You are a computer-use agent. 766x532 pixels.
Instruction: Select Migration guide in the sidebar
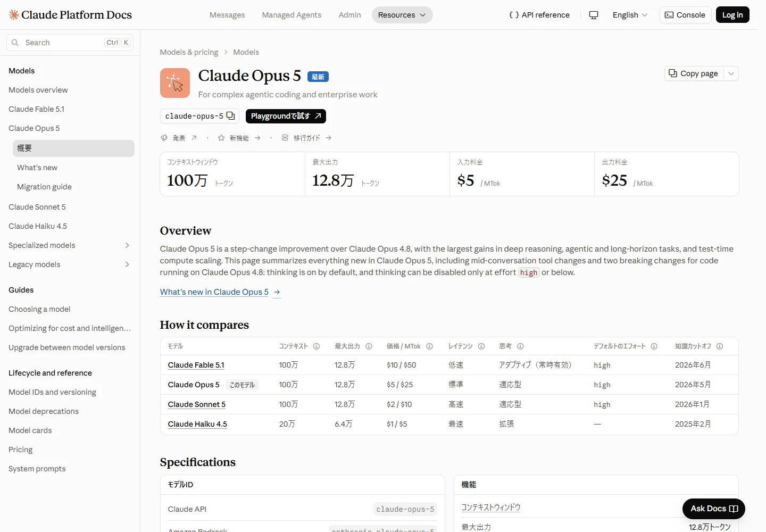point(44,187)
